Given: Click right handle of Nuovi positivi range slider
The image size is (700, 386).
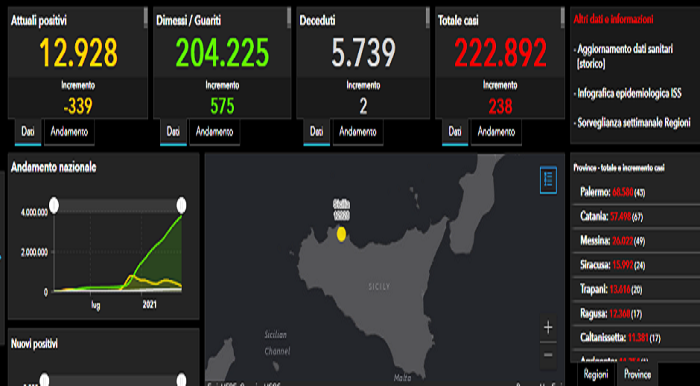Looking at the screenshot, I should pyautogui.click(x=181, y=379).
